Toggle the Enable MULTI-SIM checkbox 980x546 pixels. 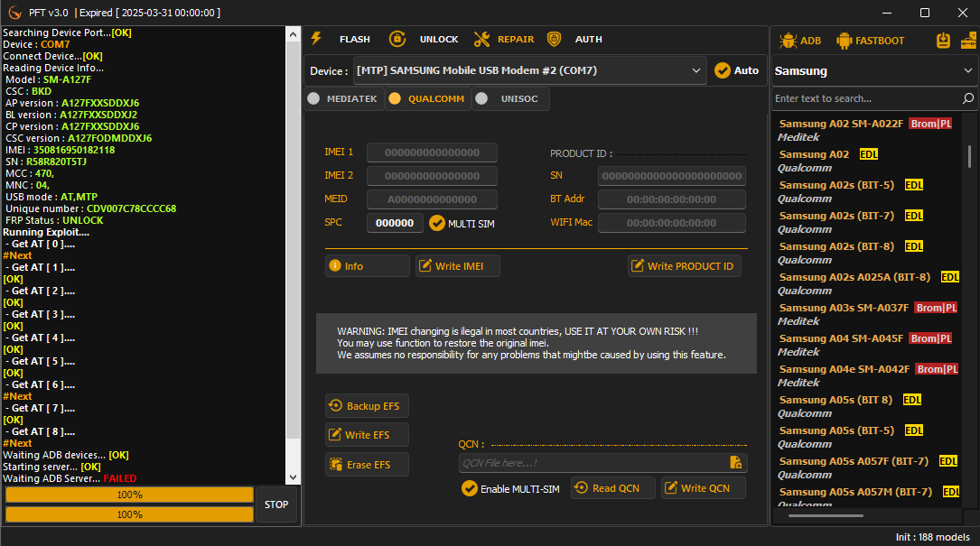470,488
